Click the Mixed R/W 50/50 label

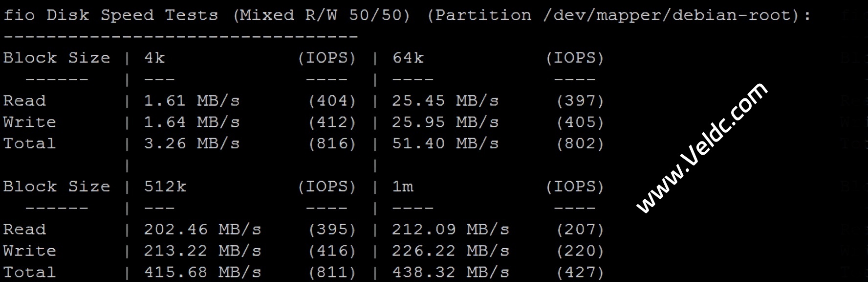321,15
